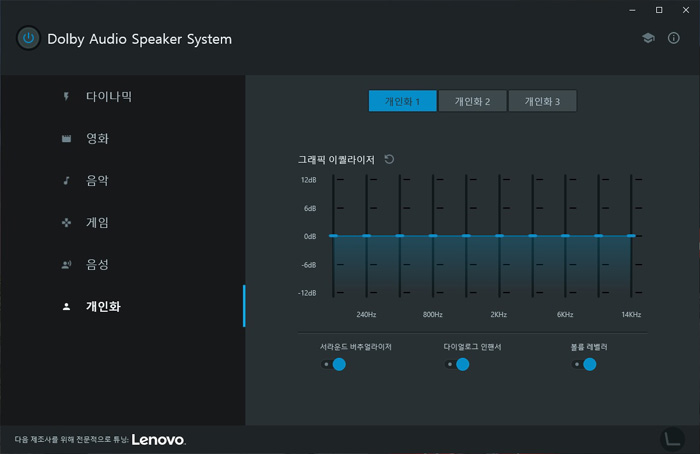Click the -12dB scale label
This screenshot has width=700, height=454.
[307, 293]
